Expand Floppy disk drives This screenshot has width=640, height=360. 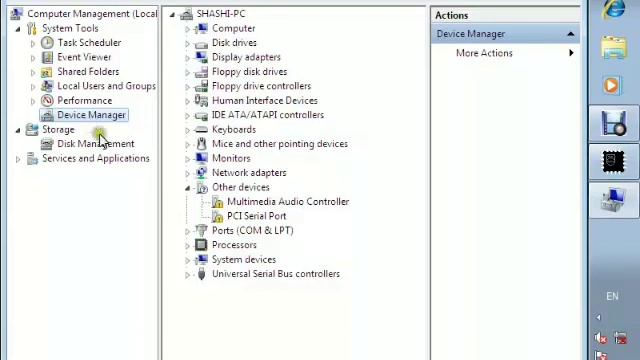tap(187, 73)
